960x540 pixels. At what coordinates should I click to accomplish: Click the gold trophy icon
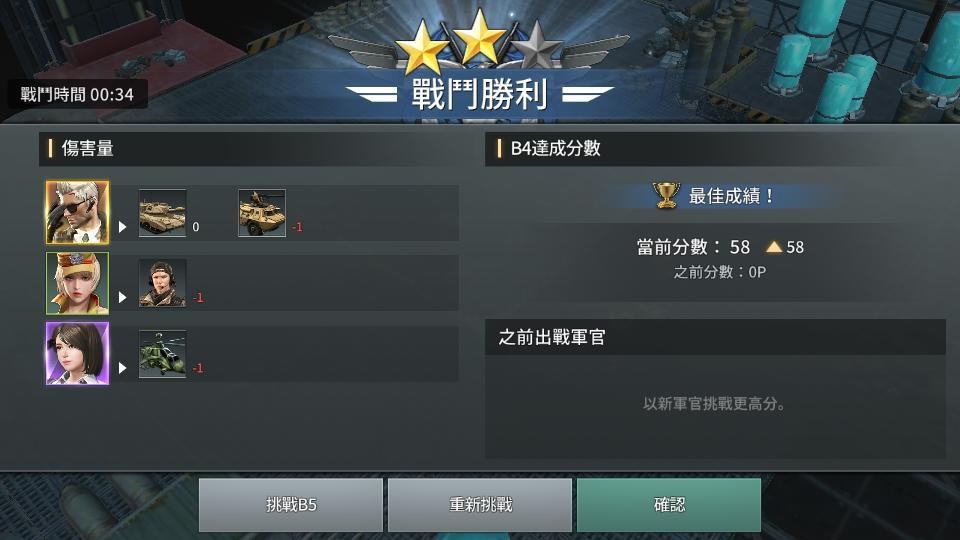[666, 195]
